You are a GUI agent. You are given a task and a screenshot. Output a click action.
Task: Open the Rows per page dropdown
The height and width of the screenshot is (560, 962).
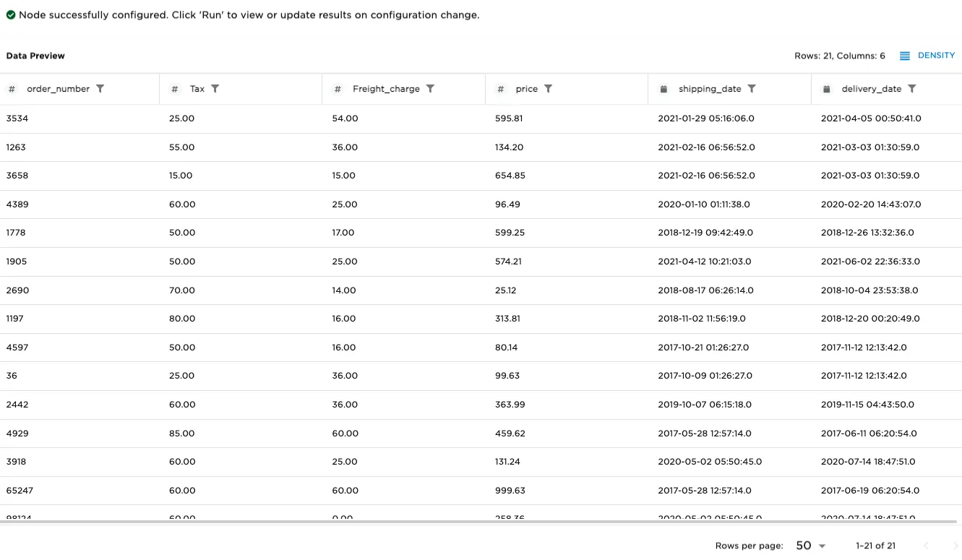(x=810, y=546)
